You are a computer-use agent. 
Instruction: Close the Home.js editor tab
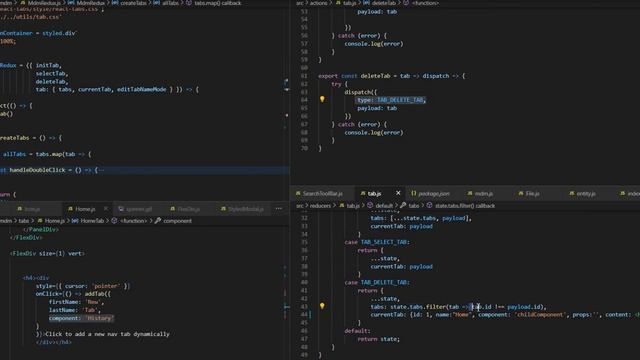pyautogui.click(x=106, y=209)
